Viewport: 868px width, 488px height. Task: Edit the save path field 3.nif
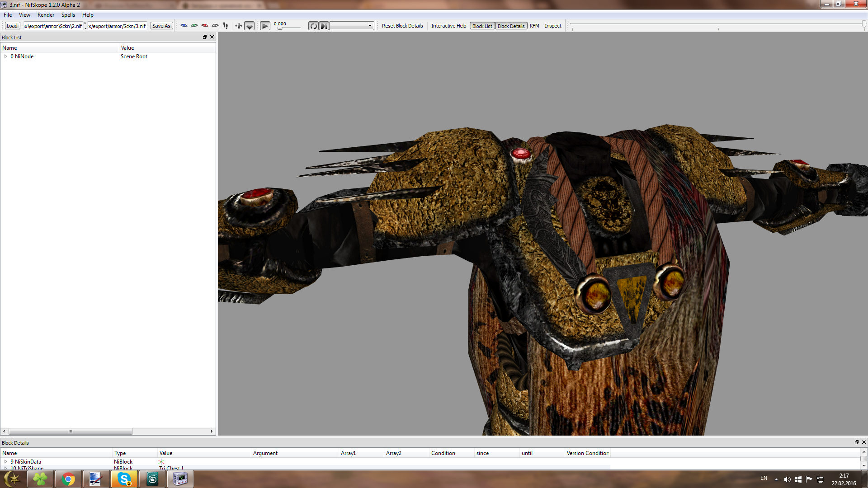click(x=117, y=26)
